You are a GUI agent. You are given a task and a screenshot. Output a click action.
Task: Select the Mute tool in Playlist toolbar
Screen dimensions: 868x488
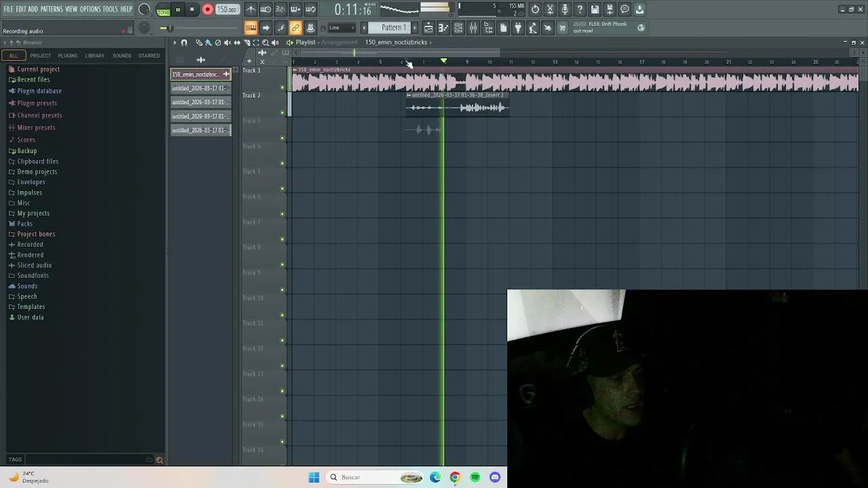pos(227,43)
